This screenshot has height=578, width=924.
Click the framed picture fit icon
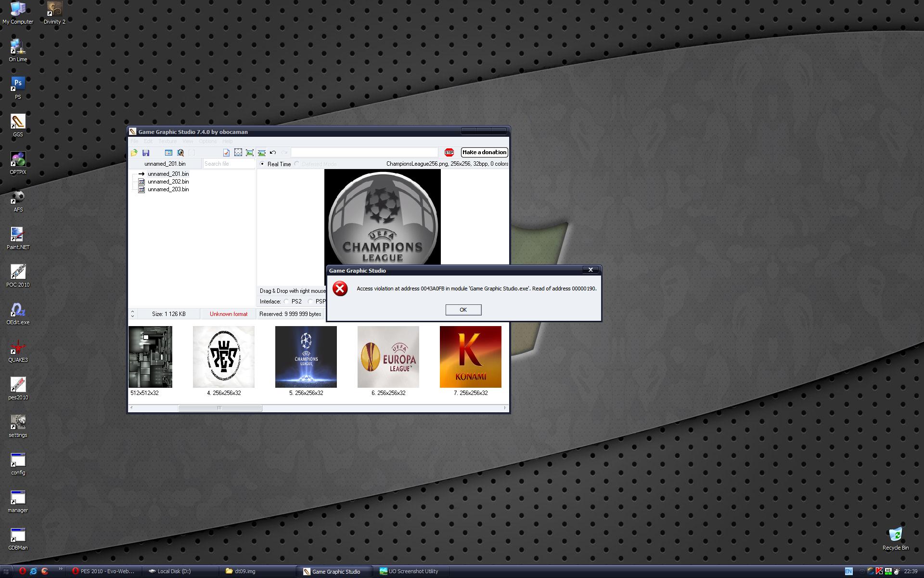(250, 153)
